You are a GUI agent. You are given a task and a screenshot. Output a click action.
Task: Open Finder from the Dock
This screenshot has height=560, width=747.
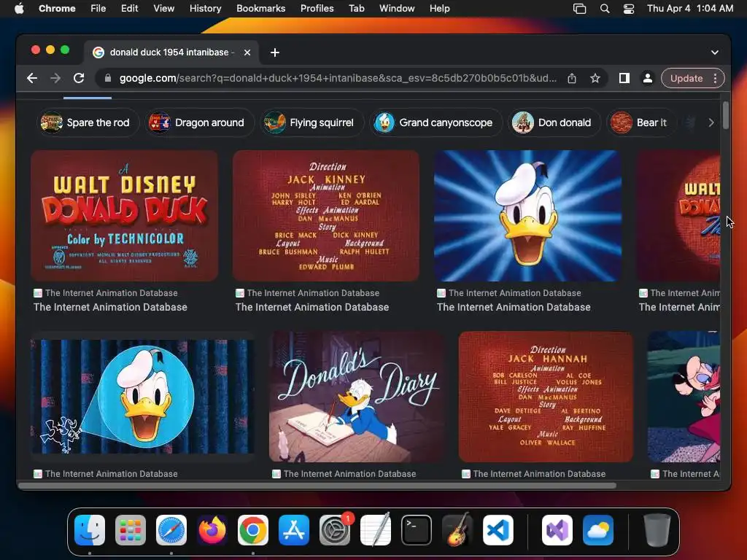(90, 530)
